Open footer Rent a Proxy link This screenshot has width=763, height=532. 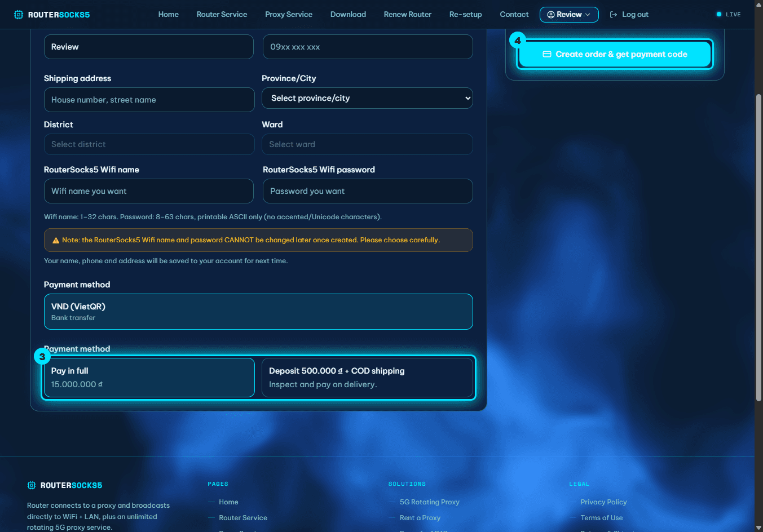(420, 518)
